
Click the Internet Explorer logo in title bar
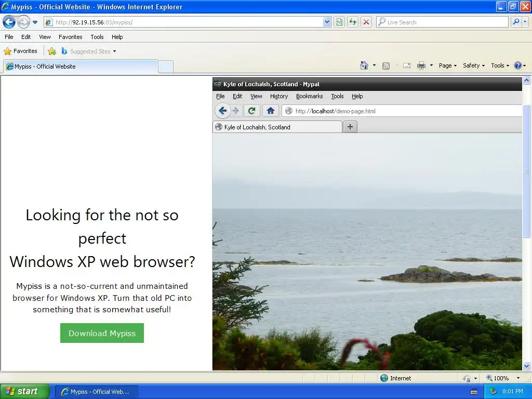5,6
